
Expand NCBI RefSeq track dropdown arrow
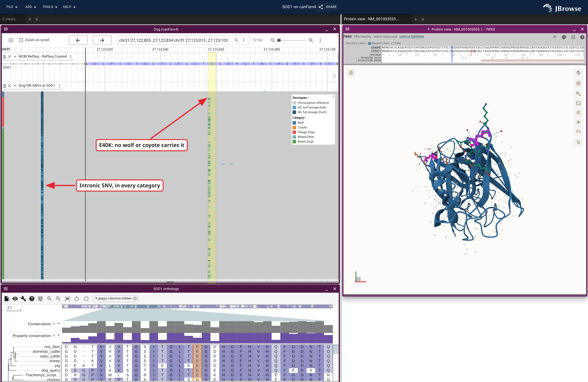click(x=15, y=57)
